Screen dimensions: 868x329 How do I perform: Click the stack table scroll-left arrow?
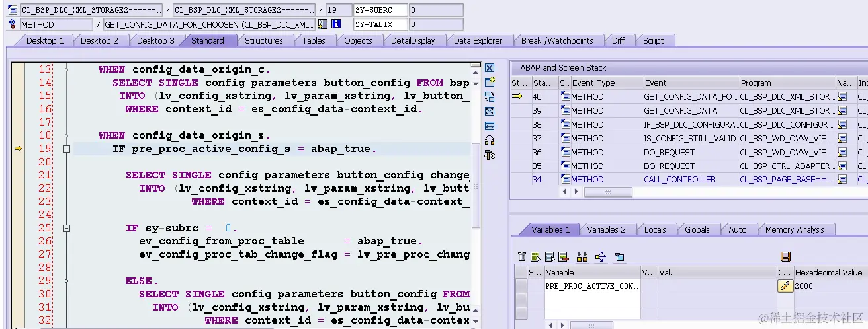click(x=564, y=192)
